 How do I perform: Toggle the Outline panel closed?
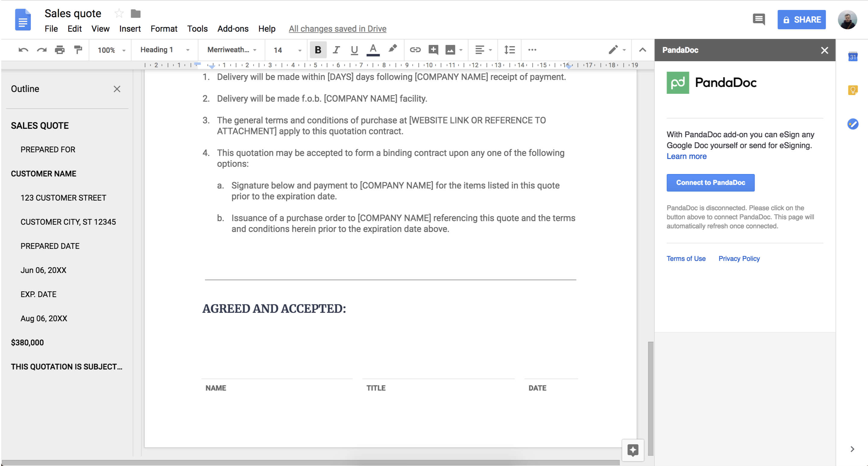(x=117, y=89)
